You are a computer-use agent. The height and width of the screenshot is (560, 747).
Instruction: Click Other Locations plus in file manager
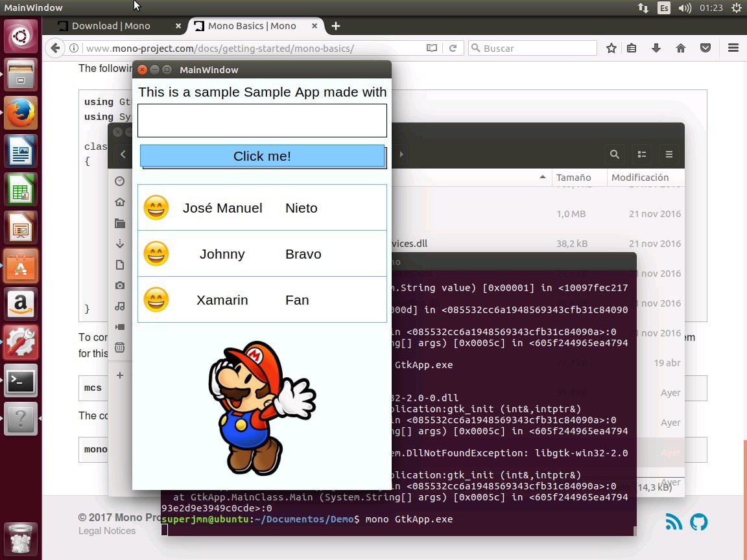pos(120,375)
